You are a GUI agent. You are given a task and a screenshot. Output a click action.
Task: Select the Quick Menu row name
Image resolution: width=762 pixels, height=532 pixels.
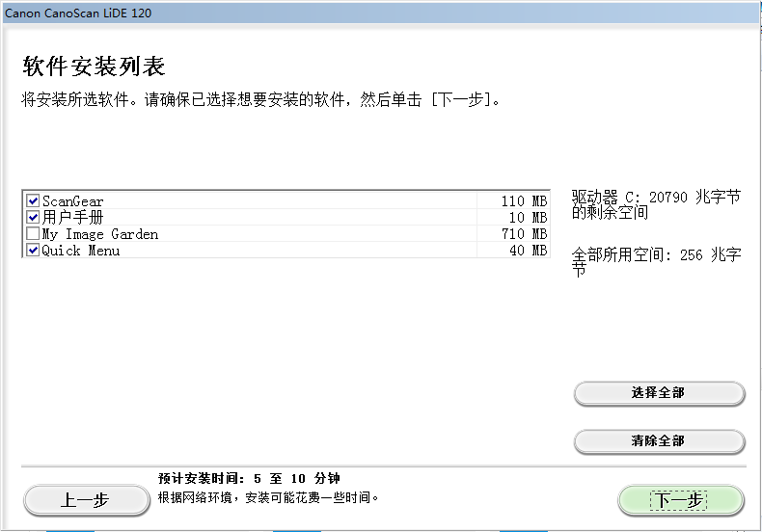[81, 251]
